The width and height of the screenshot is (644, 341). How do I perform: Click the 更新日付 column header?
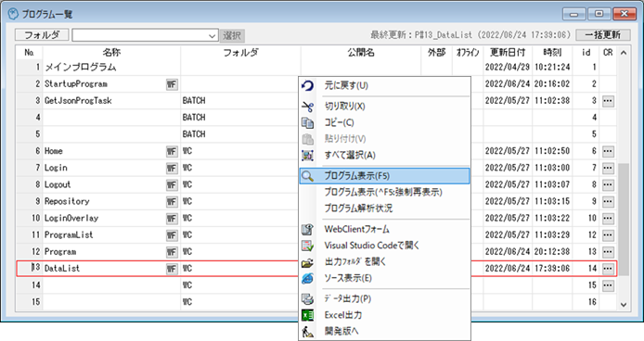point(508,53)
